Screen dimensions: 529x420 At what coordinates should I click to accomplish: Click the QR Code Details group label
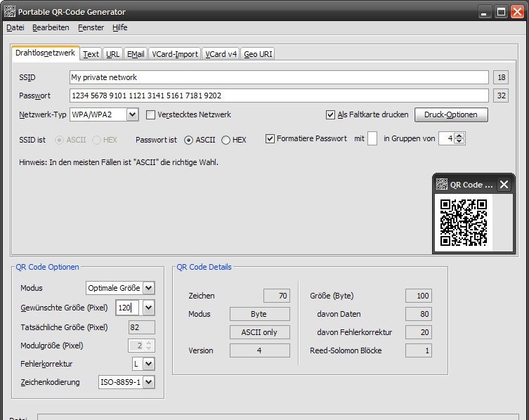204,267
